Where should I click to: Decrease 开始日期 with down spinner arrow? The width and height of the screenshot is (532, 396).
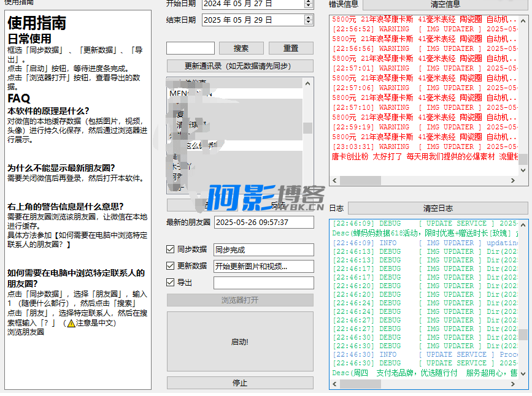coord(309,6)
